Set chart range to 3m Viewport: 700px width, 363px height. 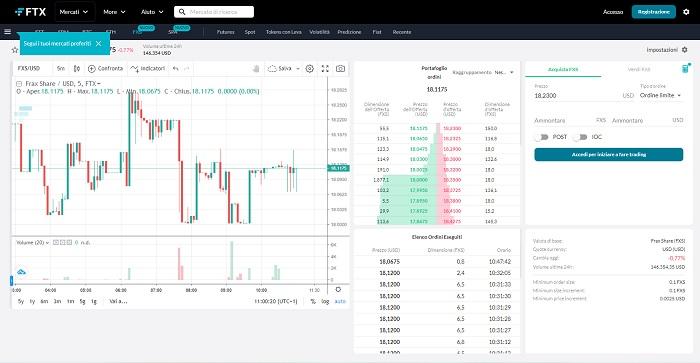[x=57, y=301]
